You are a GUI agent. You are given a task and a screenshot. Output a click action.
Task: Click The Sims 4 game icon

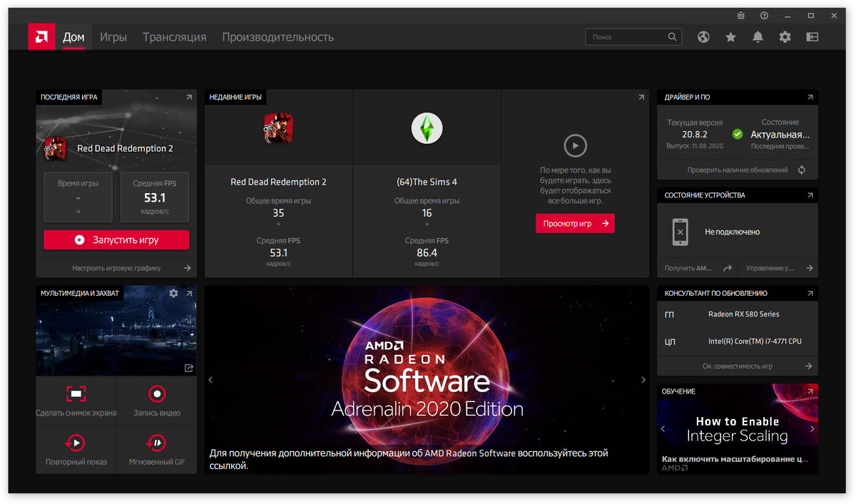click(427, 128)
